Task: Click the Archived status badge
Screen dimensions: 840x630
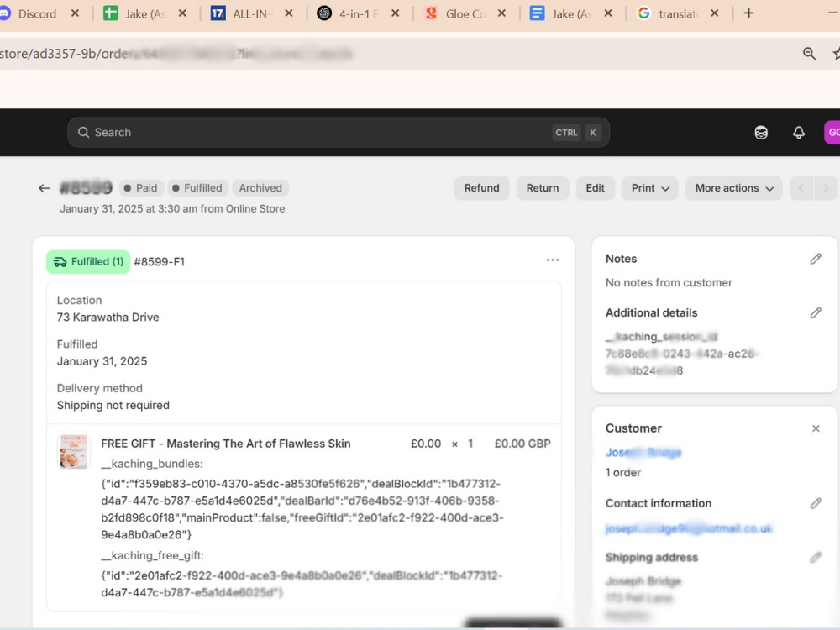Action: [x=260, y=188]
